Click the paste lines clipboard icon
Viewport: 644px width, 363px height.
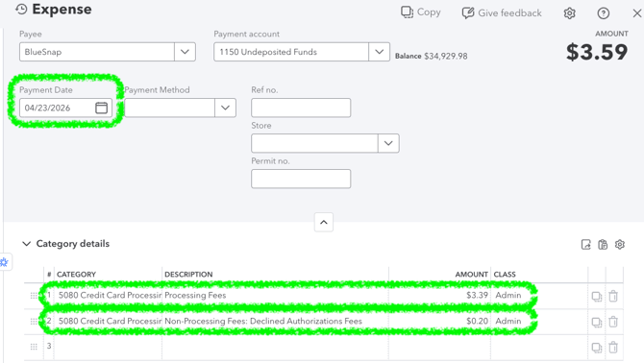[603, 245]
